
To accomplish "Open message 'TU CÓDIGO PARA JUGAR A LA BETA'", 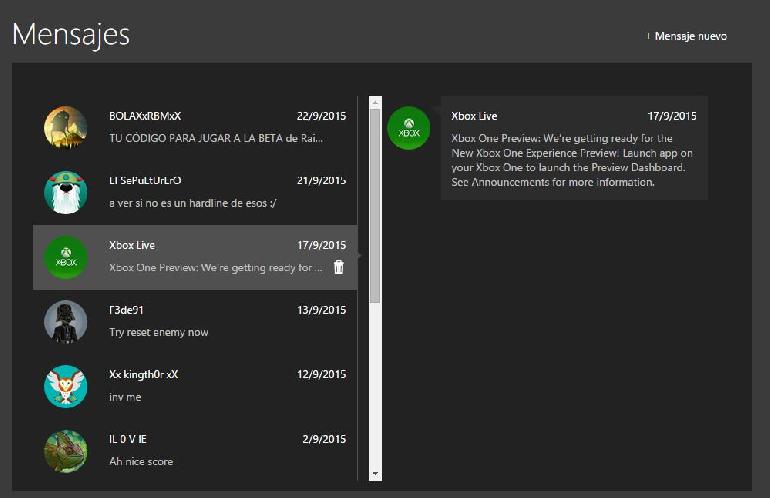I will pyautogui.click(x=216, y=138).
